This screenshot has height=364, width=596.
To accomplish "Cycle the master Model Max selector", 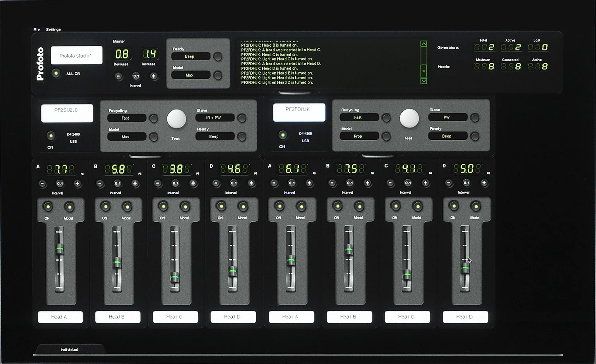I will pyautogui.click(x=218, y=75).
